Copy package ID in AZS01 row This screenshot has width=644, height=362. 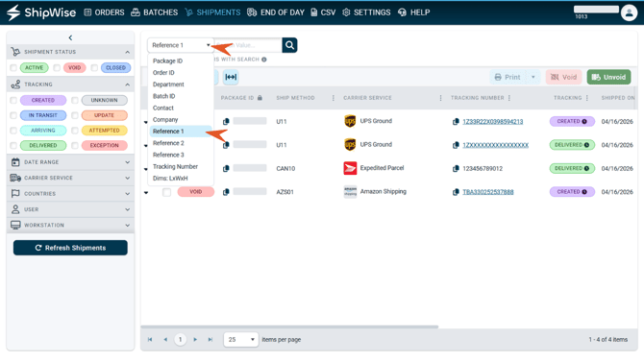pyautogui.click(x=226, y=192)
